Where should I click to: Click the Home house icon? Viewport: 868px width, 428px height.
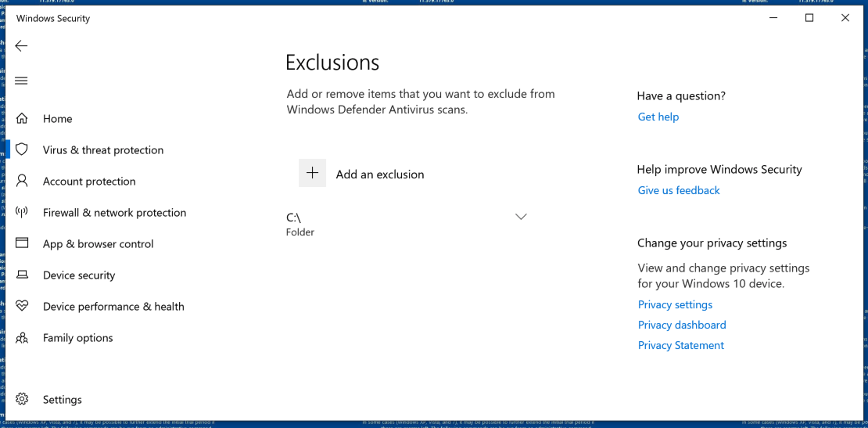[x=22, y=119]
